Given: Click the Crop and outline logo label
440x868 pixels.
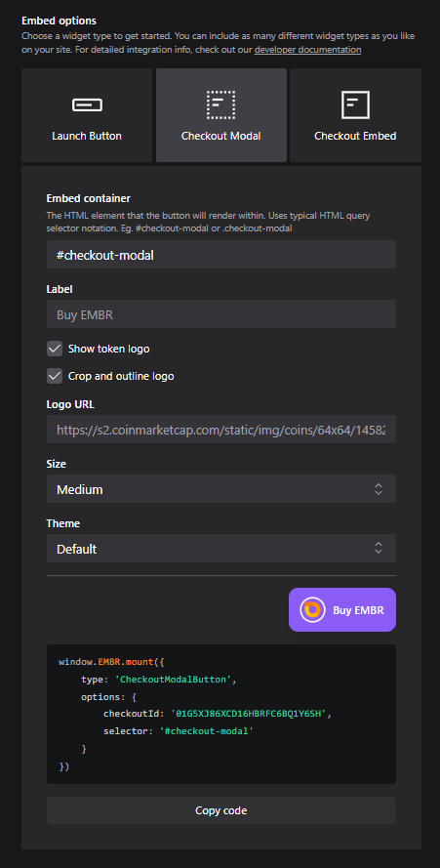Looking at the screenshot, I should 121,377.
